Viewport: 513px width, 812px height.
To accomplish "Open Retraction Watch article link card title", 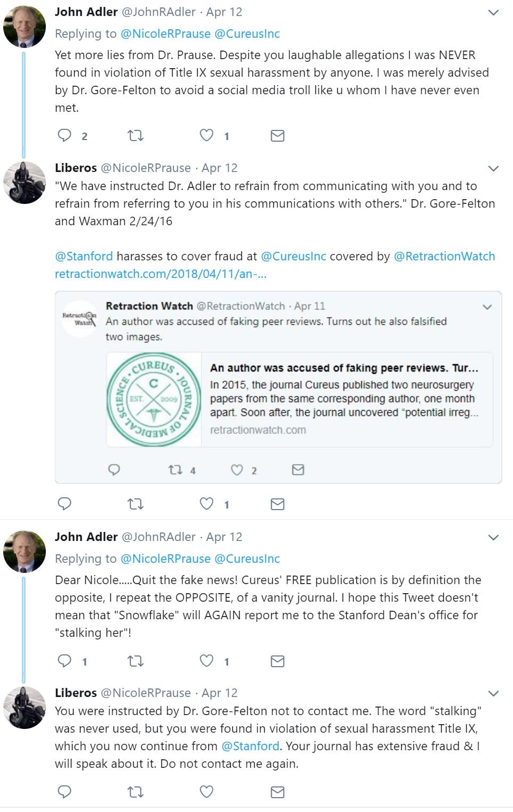I will coord(344,368).
